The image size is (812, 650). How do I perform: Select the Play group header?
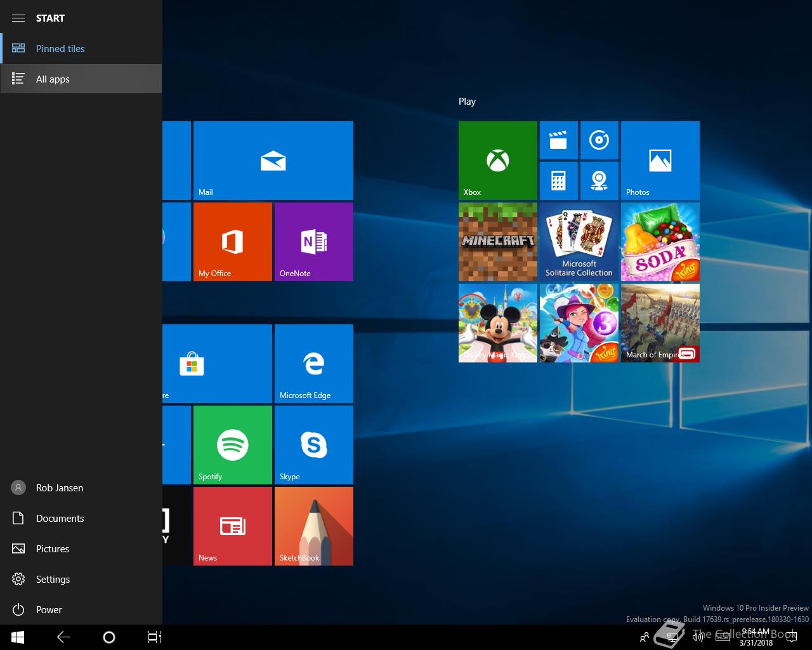(467, 101)
